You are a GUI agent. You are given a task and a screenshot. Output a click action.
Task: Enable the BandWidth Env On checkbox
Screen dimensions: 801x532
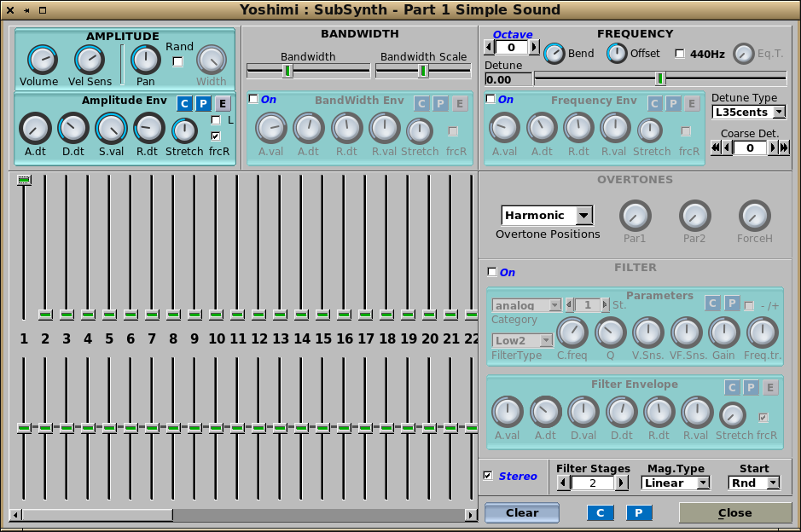pyautogui.click(x=253, y=99)
